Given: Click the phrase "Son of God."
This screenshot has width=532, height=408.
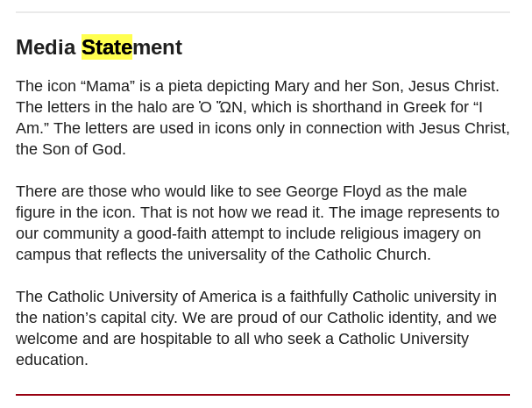Looking at the screenshot, I should (x=84, y=149).
